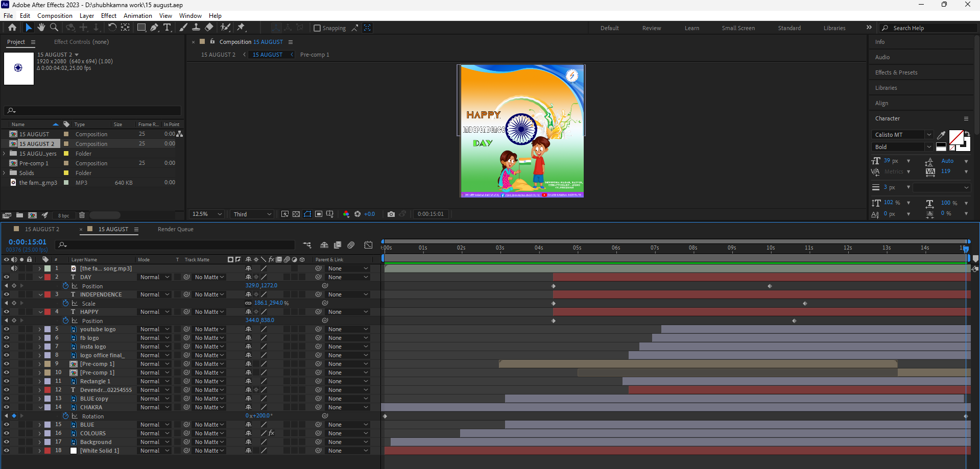Screen dimensions: 980x469
Task: Click the Project panel search field
Action: (93, 110)
